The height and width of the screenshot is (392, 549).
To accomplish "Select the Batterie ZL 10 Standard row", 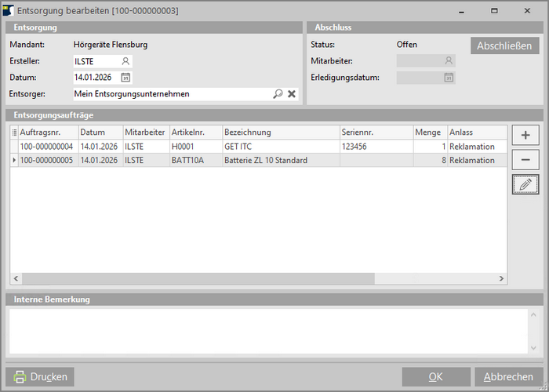I will point(265,161).
